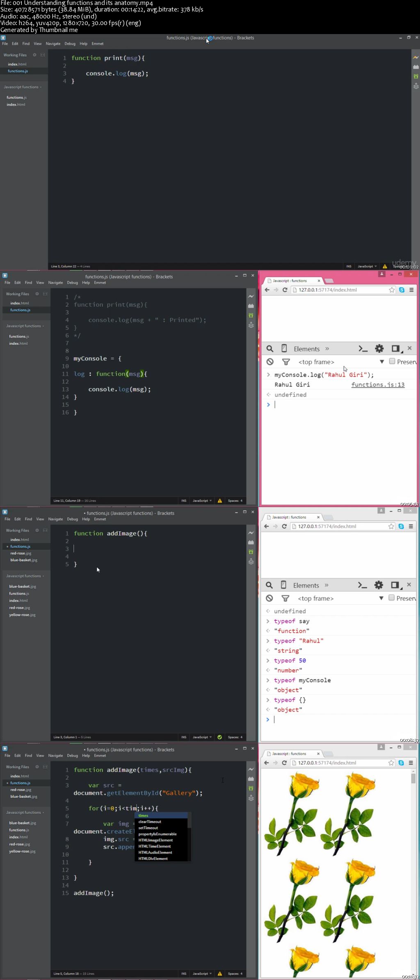Click Live Preview lightning icon in topmost Brackets window
This screenshot has height=980, width=420.
(x=416, y=57)
